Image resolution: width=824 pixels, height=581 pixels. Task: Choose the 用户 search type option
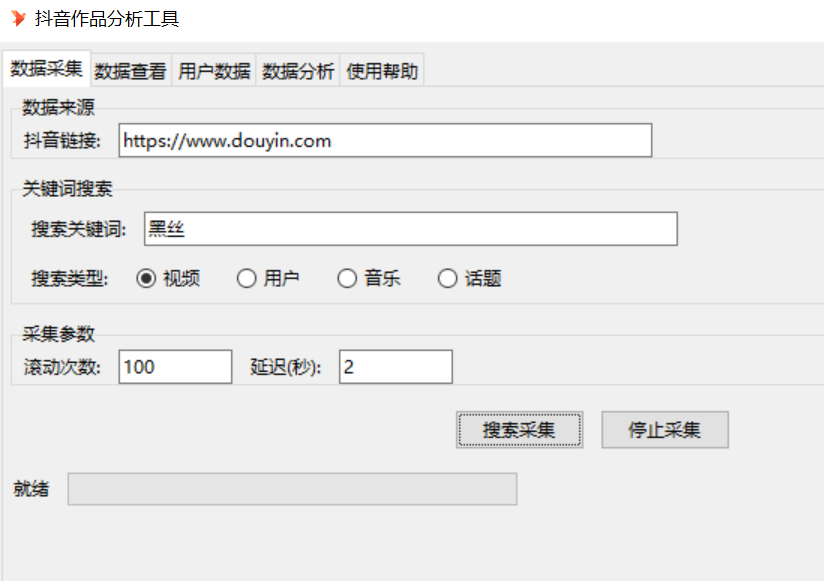tap(247, 279)
